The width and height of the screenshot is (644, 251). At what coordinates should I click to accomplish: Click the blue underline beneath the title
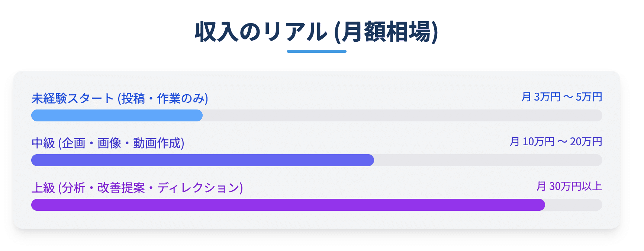pos(317,51)
